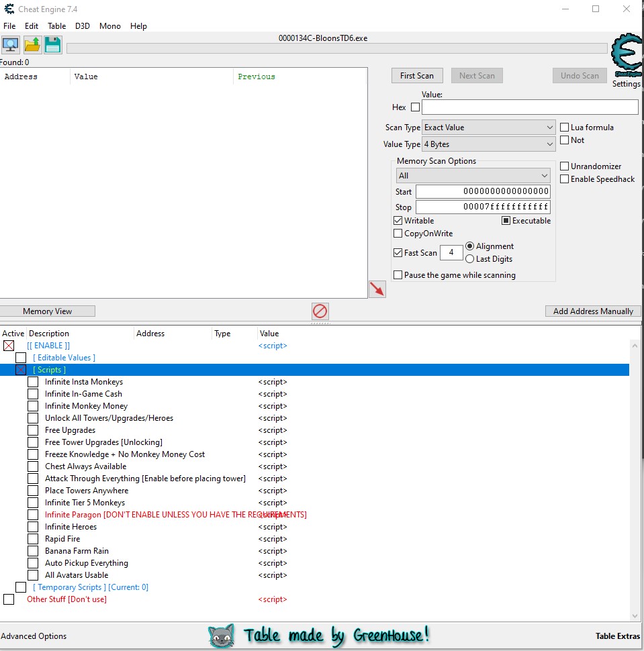Save the table with the floppy icon
Viewport: 644px width, 651px height.
(x=53, y=45)
